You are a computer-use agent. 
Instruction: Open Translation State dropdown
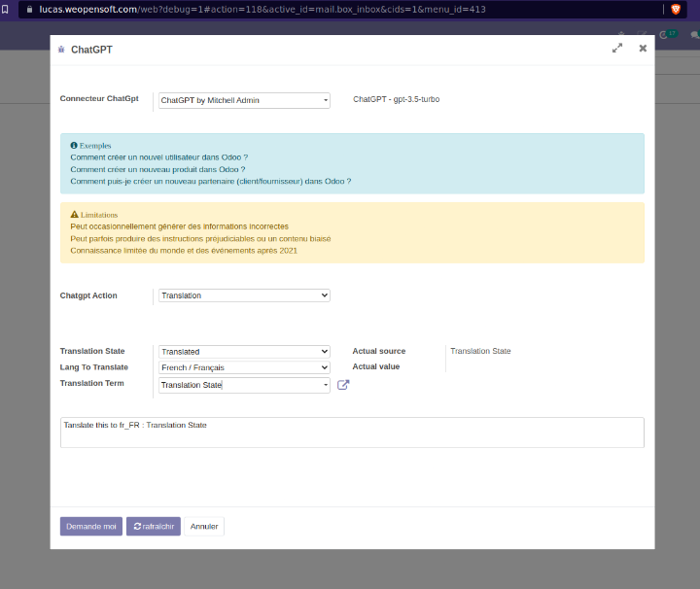pyautogui.click(x=244, y=352)
